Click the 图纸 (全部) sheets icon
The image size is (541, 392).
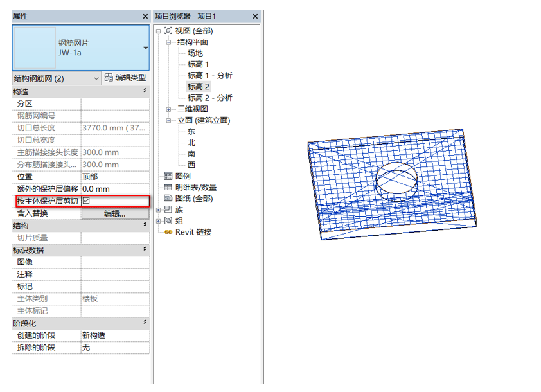click(x=168, y=199)
